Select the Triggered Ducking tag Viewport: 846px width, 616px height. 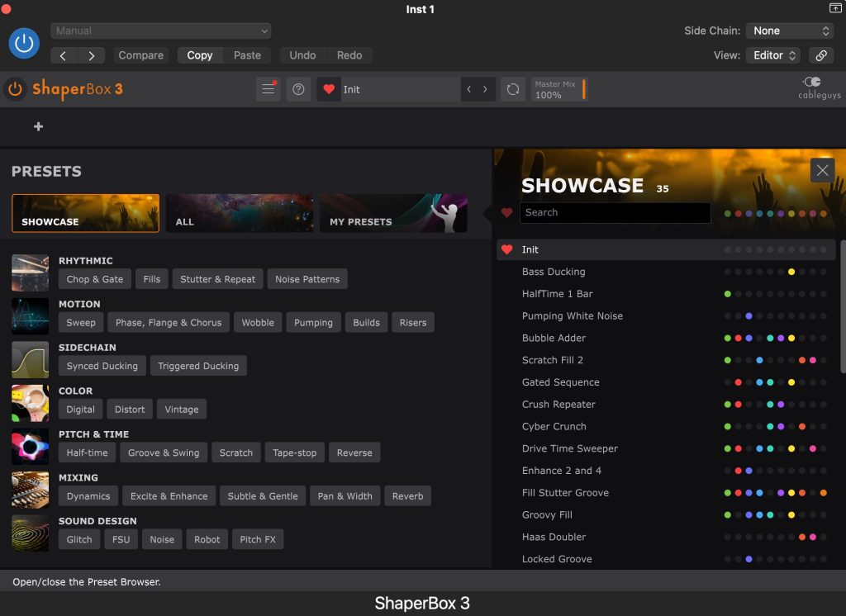[x=198, y=366]
